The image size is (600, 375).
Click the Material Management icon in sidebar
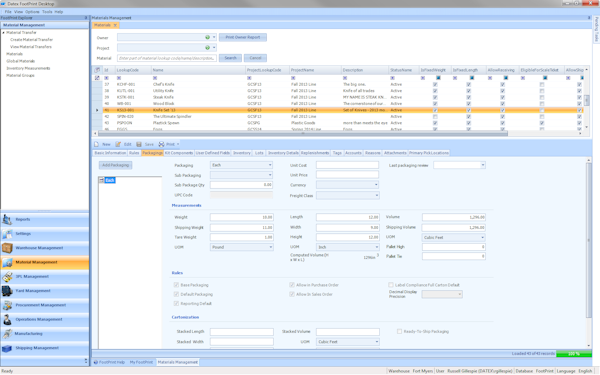coord(7,262)
